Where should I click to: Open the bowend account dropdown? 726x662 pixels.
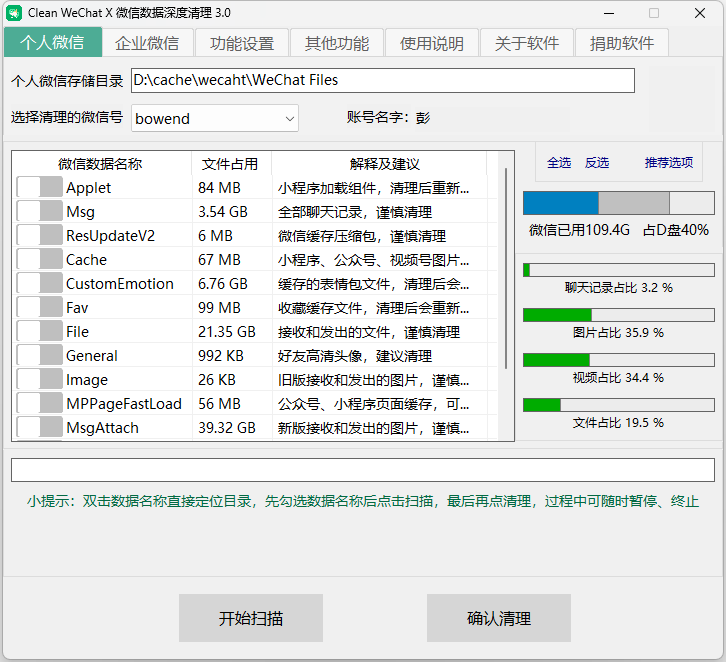tap(215, 118)
